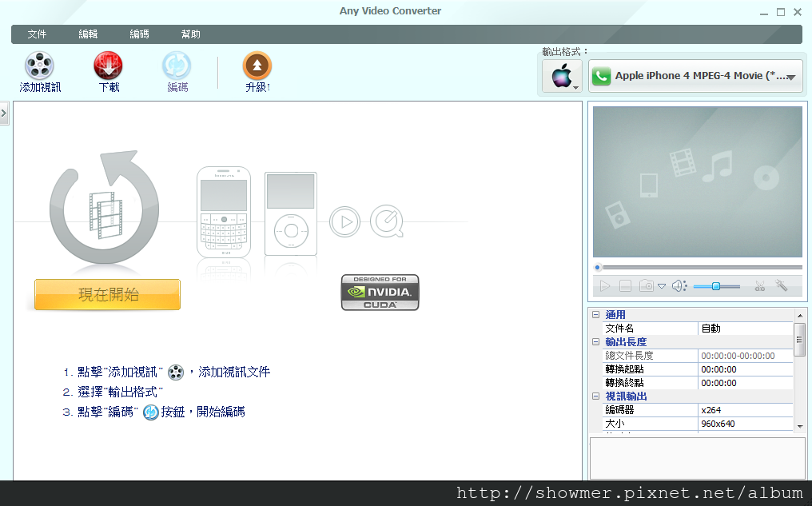
Task: Click the 文件名 property label
Action: pos(619,329)
